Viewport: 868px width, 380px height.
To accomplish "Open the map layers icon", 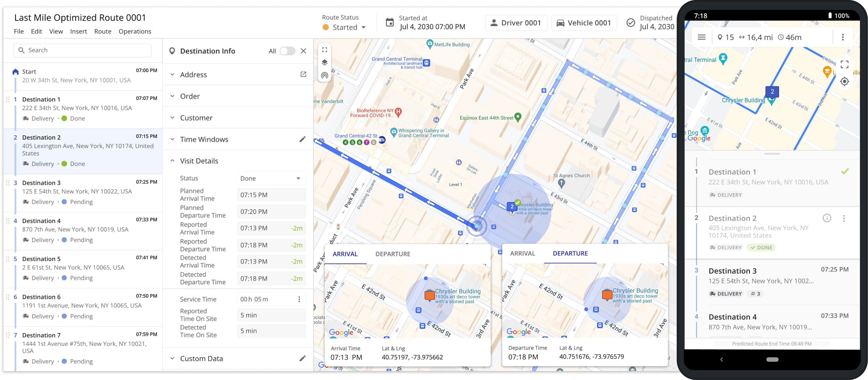I will tap(324, 62).
